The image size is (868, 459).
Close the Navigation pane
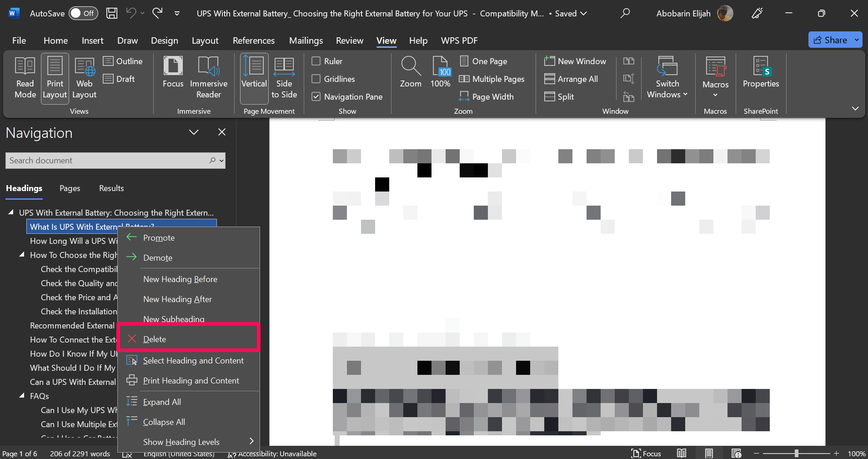[x=222, y=132]
